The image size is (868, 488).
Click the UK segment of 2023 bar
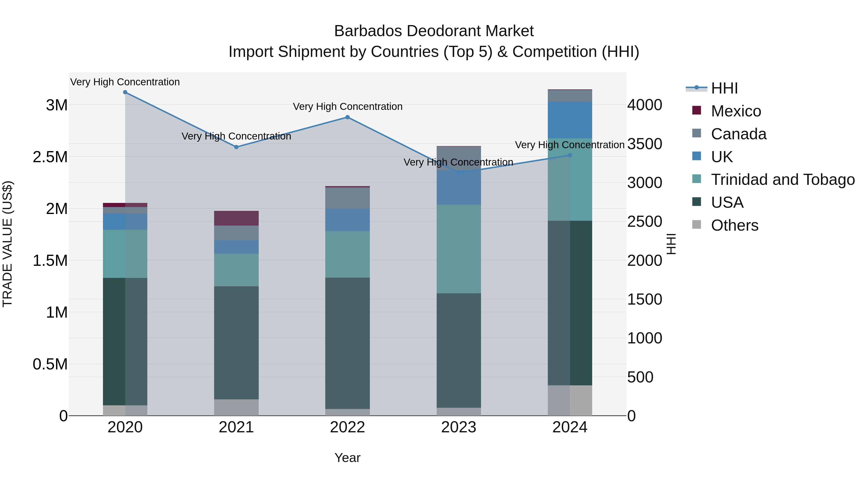click(x=459, y=187)
